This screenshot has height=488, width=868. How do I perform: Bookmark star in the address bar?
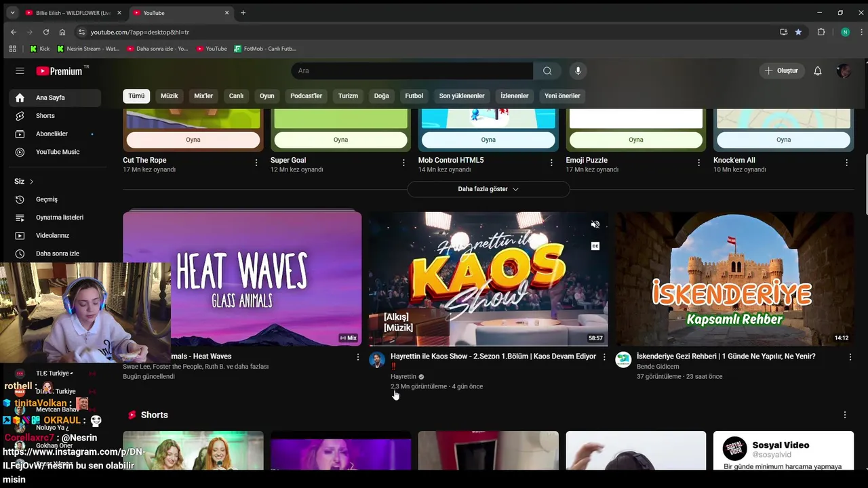click(798, 32)
